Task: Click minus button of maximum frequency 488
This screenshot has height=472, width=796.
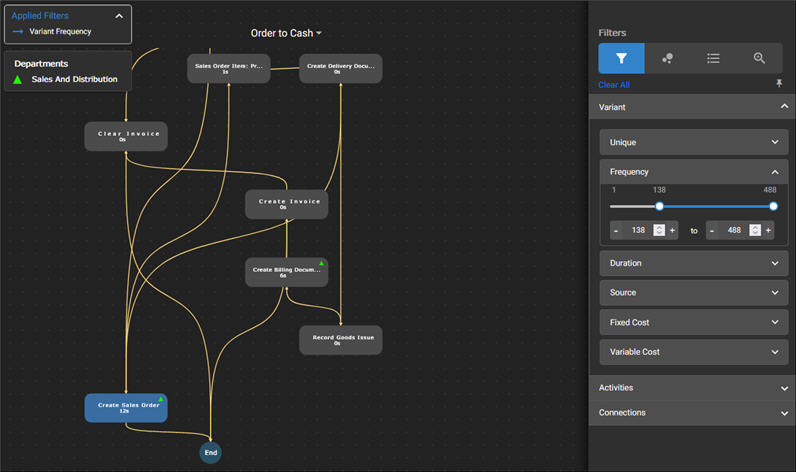Action: [x=712, y=230]
